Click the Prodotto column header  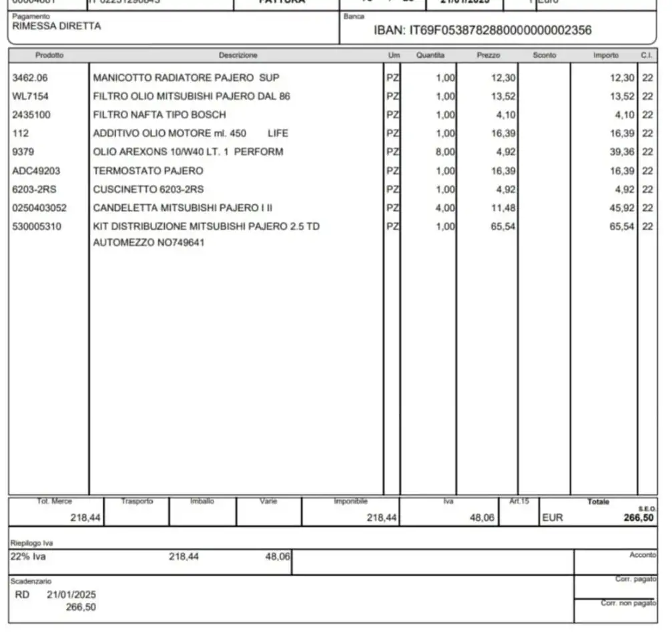click(49, 55)
